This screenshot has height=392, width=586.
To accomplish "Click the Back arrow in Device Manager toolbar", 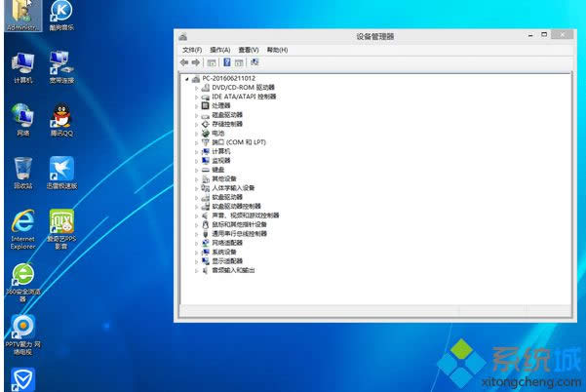I will [184, 62].
